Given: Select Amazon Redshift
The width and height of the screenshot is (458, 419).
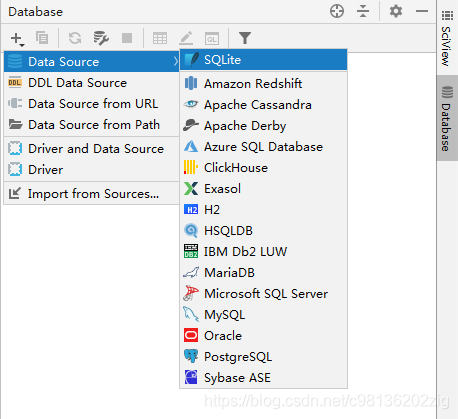Looking at the screenshot, I should 263,83.
